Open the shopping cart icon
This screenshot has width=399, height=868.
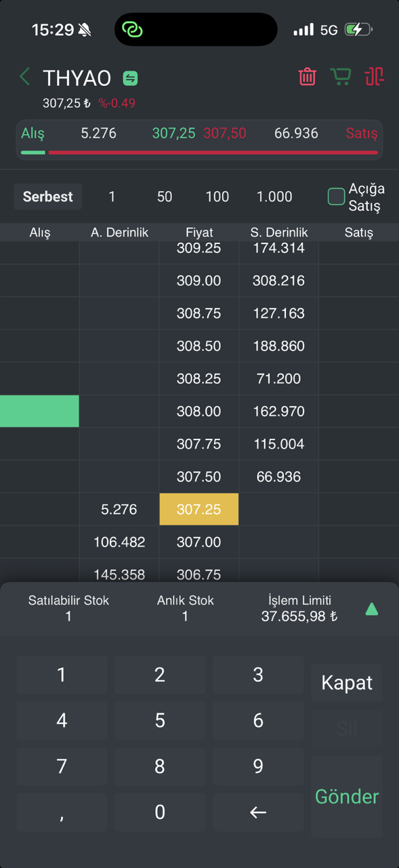tap(341, 76)
